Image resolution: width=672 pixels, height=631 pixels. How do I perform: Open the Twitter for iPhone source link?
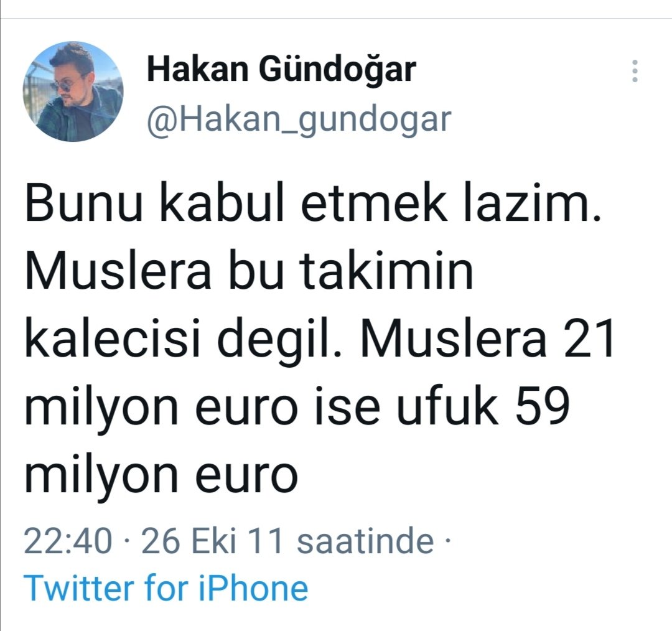(166, 587)
